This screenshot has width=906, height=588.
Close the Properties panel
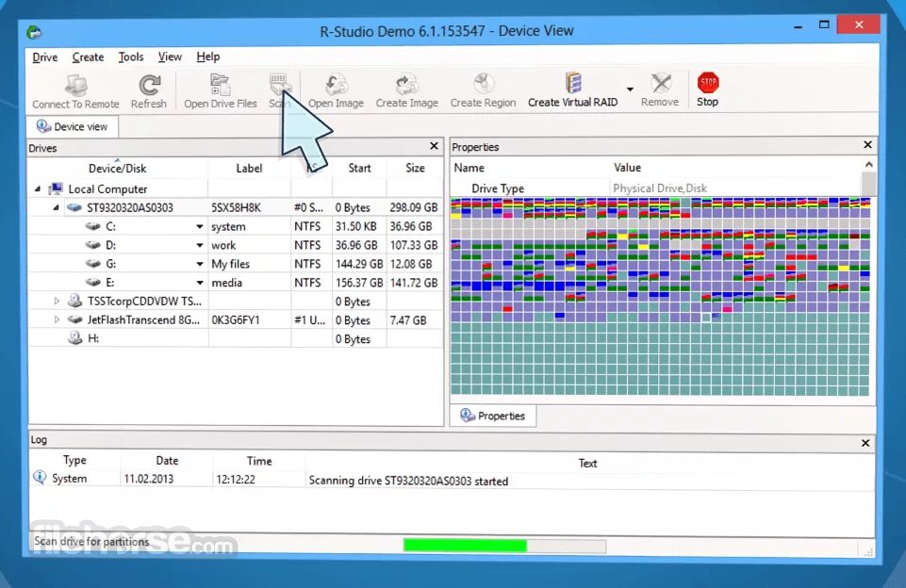click(x=867, y=144)
